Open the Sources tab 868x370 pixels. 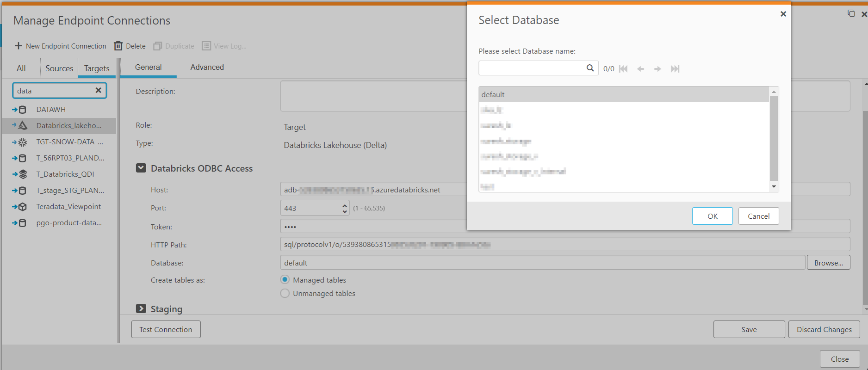59,68
